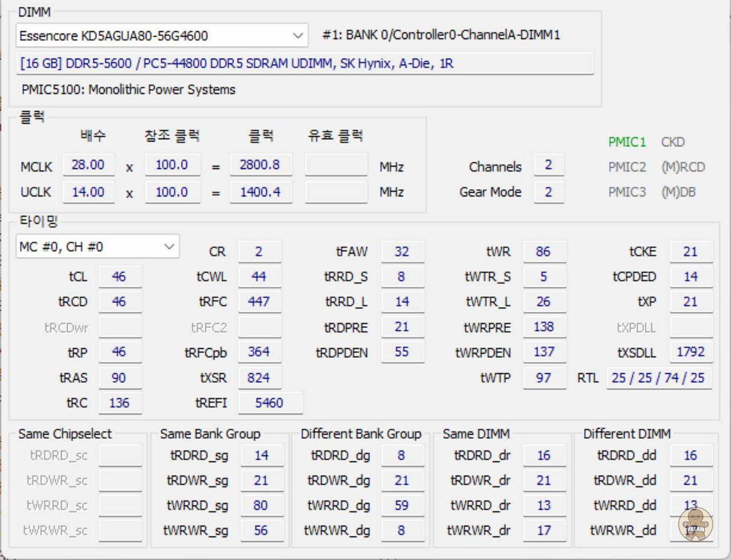Click the Villain gingerbread logo icon

coord(696,524)
